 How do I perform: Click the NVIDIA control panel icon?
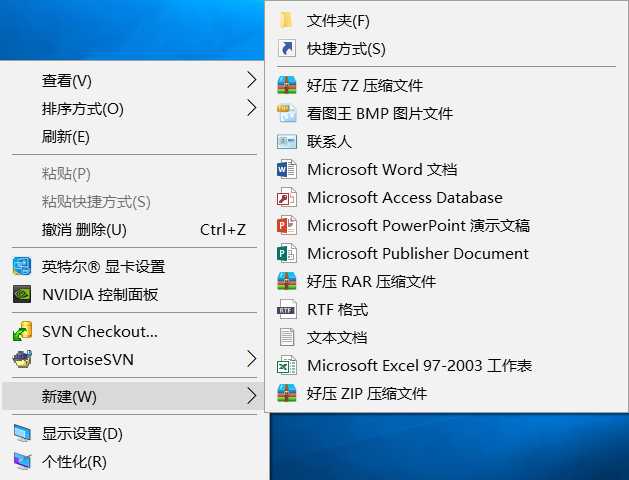point(22,294)
